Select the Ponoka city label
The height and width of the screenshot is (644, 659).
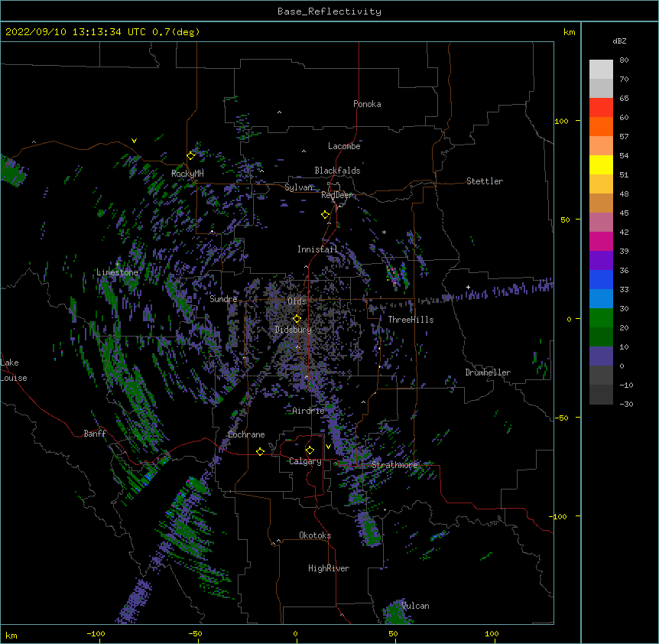click(367, 104)
